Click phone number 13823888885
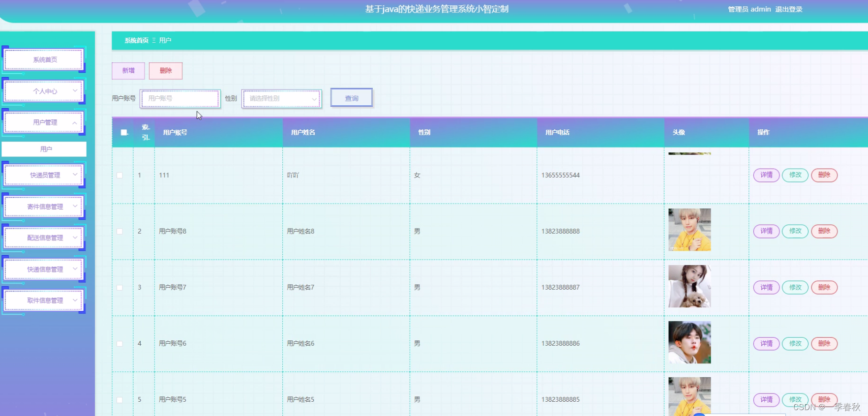The height and width of the screenshot is (416, 868). (561, 399)
